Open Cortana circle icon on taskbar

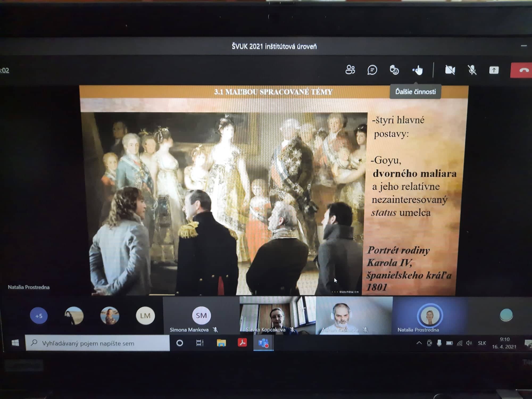(x=180, y=343)
